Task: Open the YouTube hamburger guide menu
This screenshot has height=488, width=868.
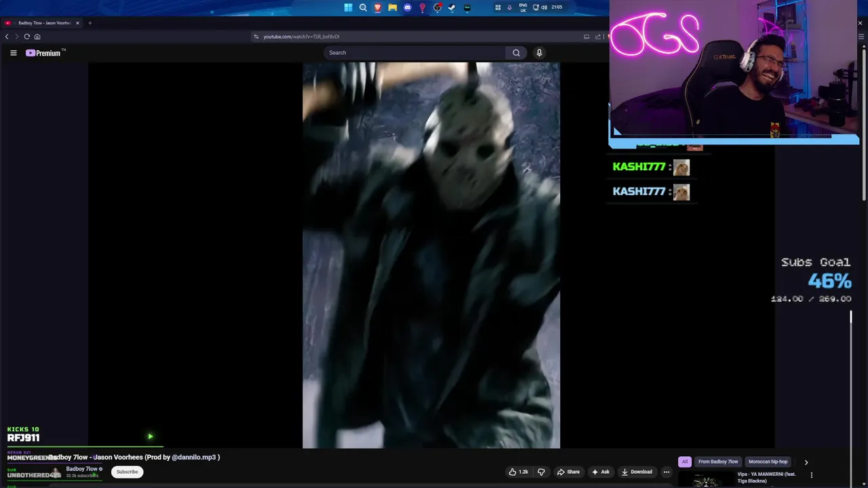Action: 13,53
